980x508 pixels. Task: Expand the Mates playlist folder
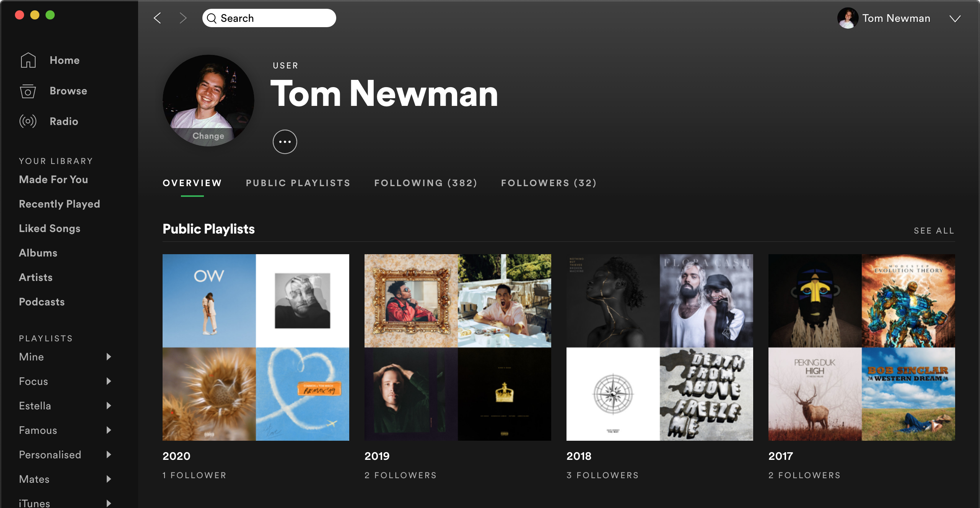[x=107, y=479]
